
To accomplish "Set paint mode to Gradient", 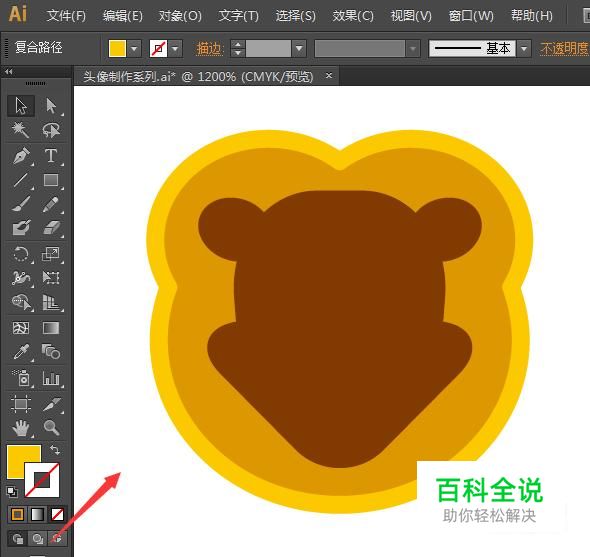I will [x=37, y=514].
